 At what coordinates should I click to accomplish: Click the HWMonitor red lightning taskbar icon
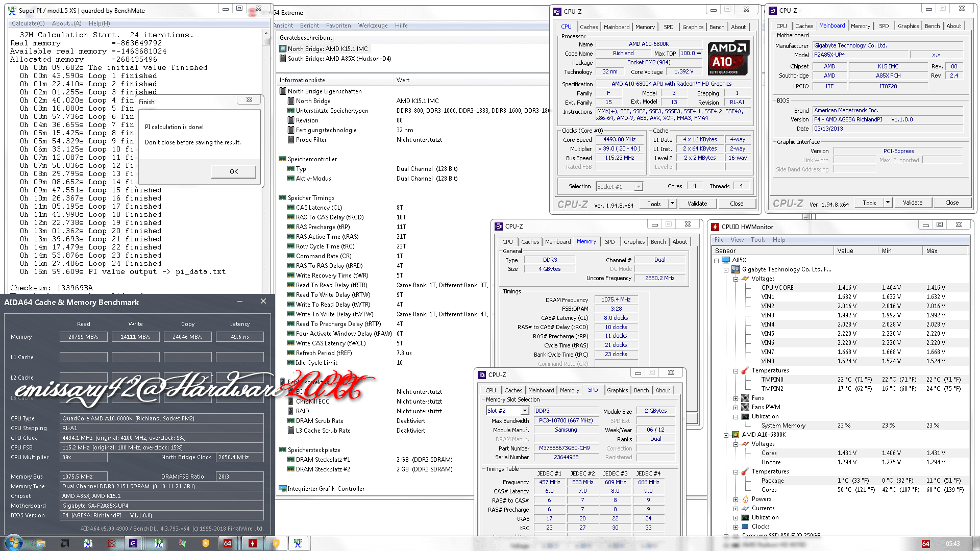click(252, 543)
